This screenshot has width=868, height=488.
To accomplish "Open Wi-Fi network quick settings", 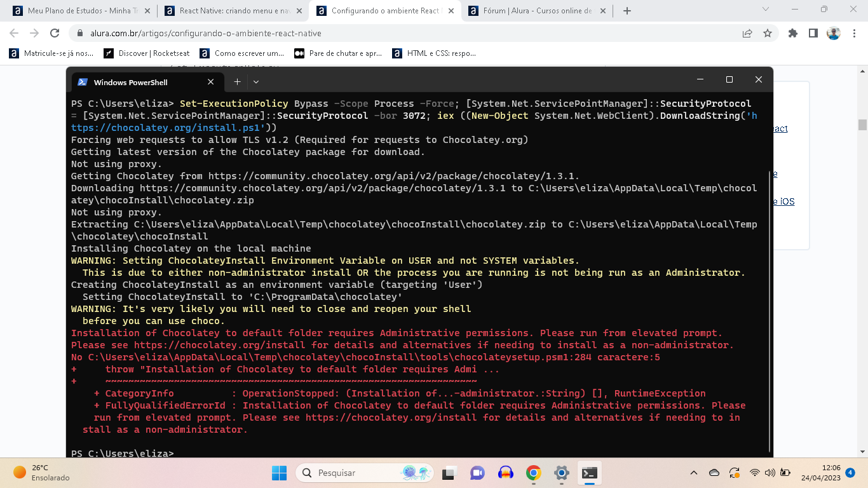I will click(x=755, y=473).
